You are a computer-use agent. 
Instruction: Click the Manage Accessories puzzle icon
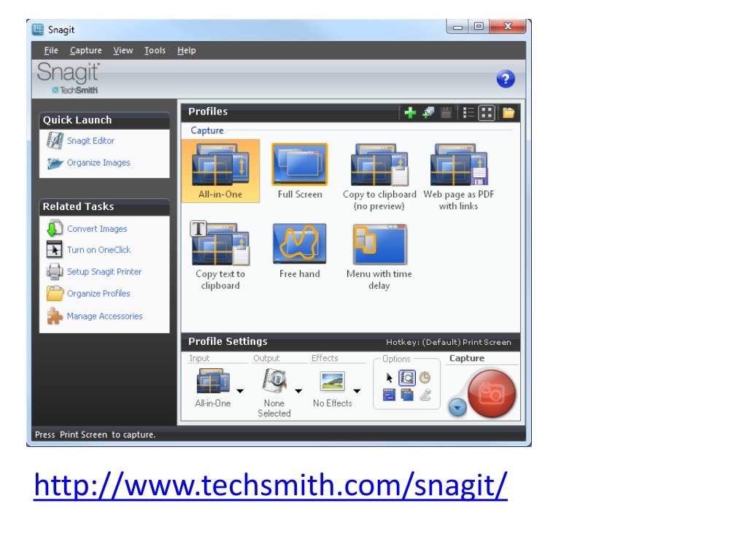[55, 316]
